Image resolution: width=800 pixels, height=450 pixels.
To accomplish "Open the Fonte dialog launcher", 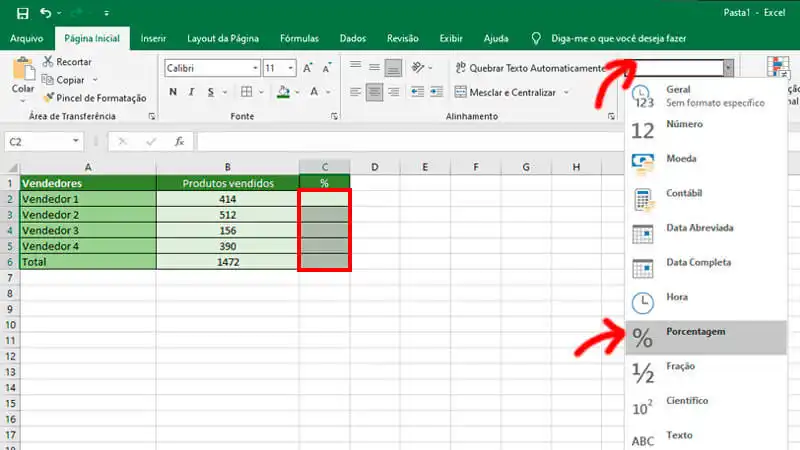I will 334,117.
